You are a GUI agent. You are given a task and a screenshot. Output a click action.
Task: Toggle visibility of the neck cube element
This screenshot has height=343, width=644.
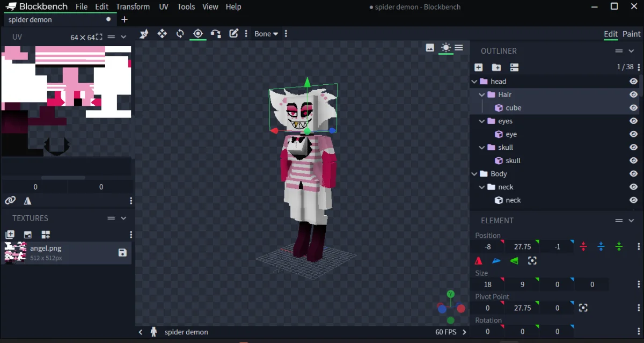pyautogui.click(x=633, y=200)
